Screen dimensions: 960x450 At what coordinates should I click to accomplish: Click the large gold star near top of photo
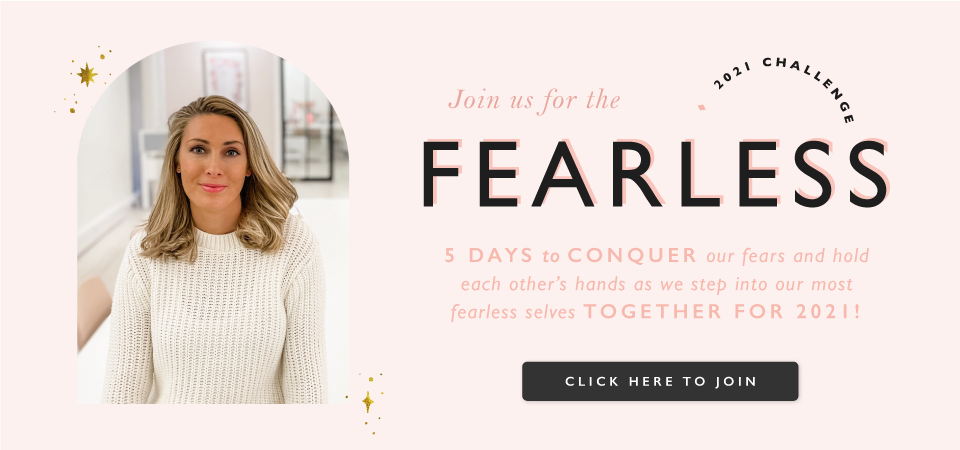[87, 74]
